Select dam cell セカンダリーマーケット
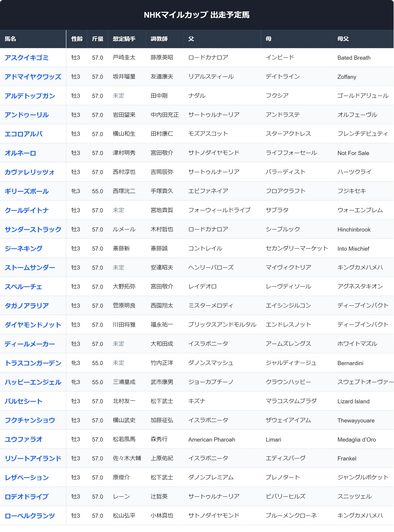This screenshot has height=532, width=394. tap(297, 248)
